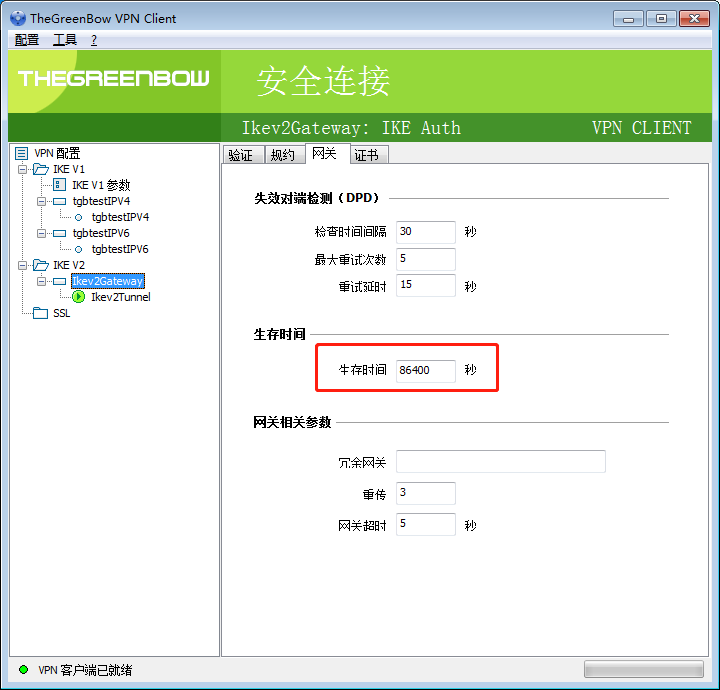This screenshot has width=720, height=690.
Task: Collapse the tgbtestIPV4 gateway node
Action: point(41,202)
